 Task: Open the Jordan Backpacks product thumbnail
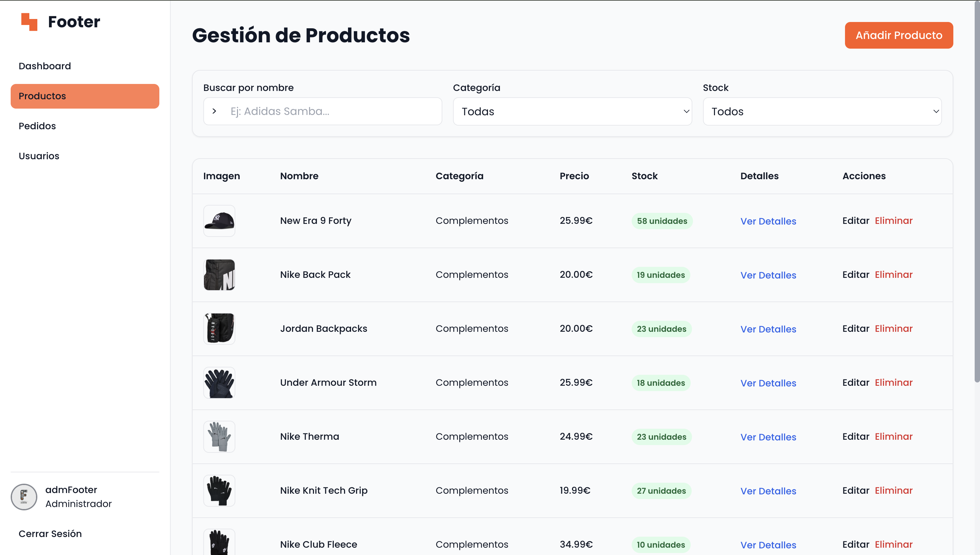coord(219,328)
